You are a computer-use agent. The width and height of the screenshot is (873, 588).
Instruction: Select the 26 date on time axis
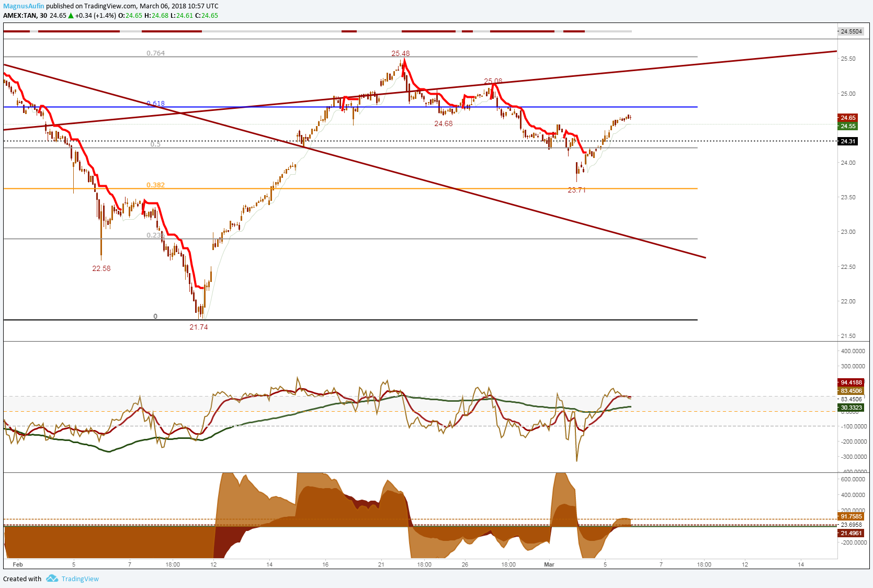pos(465,564)
